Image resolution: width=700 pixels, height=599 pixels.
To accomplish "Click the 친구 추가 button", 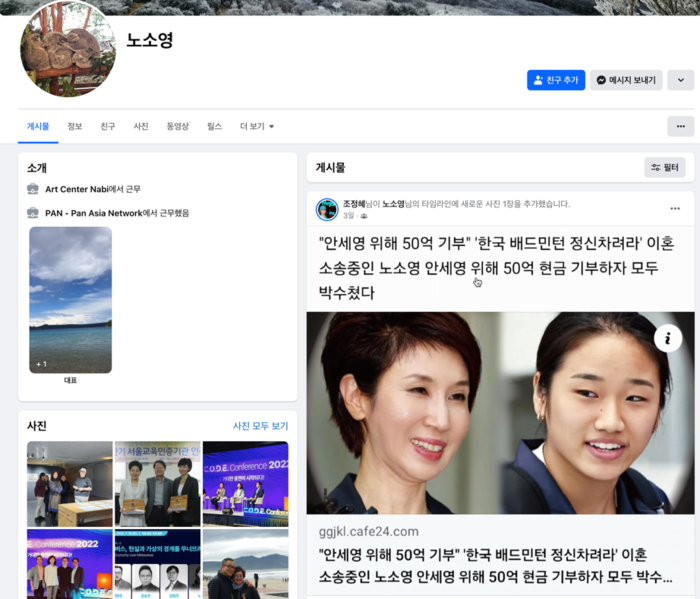I will coord(555,80).
